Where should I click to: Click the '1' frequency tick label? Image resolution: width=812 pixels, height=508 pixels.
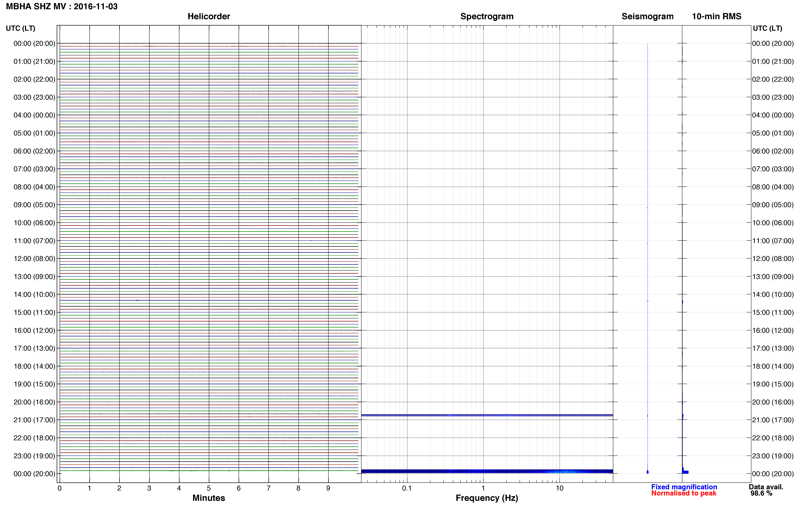483,488
